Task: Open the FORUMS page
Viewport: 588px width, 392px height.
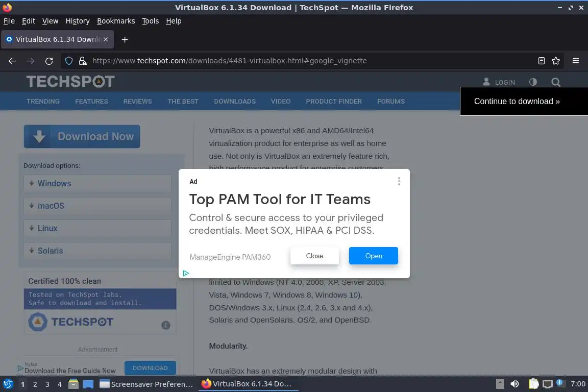Action: point(391,101)
